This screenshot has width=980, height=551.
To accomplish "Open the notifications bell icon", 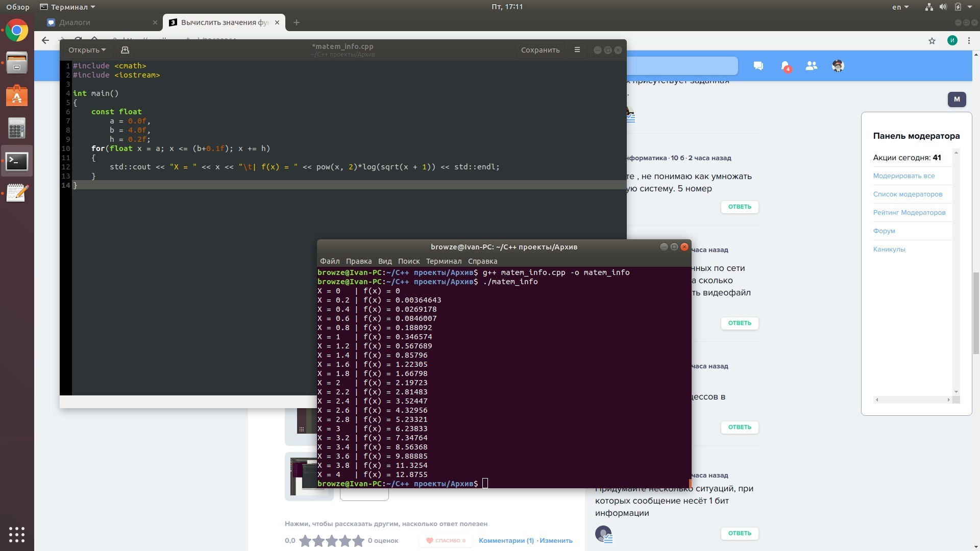I will click(785, 66).
